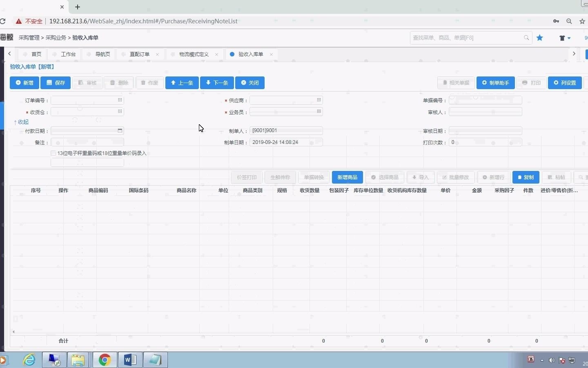Close the 验收入库单 tab

271,54
